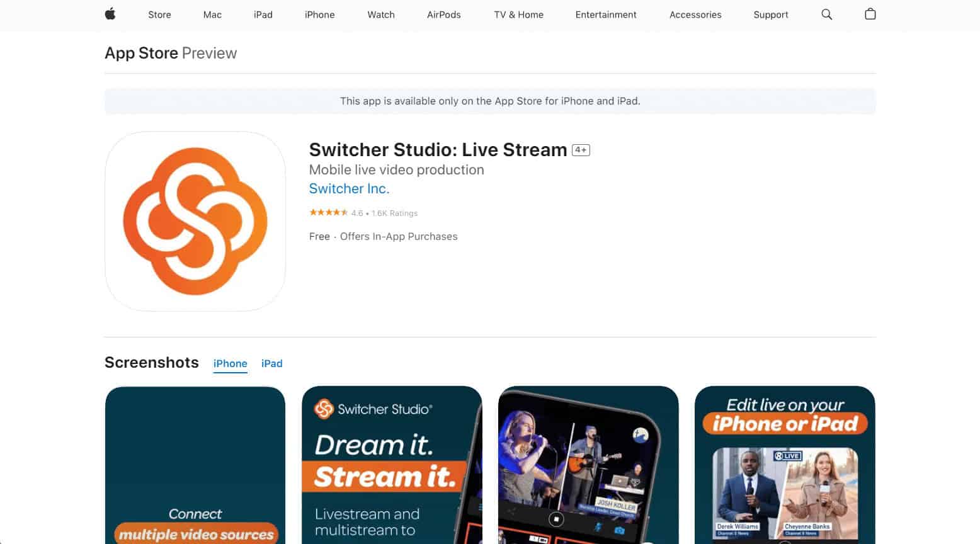
Task: Open the Accessories section
Action: tap(695, 14)
